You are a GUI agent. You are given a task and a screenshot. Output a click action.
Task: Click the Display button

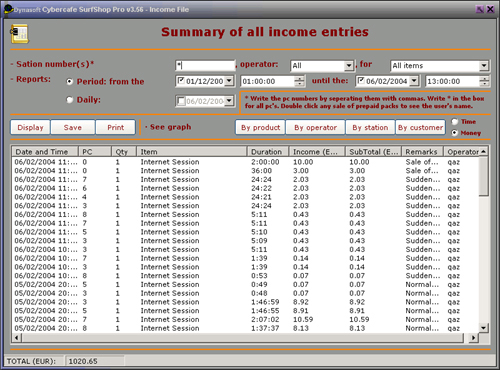coord(30,127)
